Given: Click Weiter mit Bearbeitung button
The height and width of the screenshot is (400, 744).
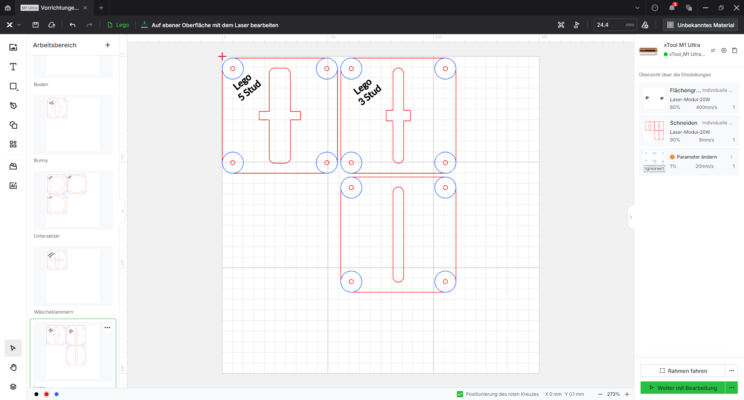Looking at the screenshot, I should [x=683, y=388].
